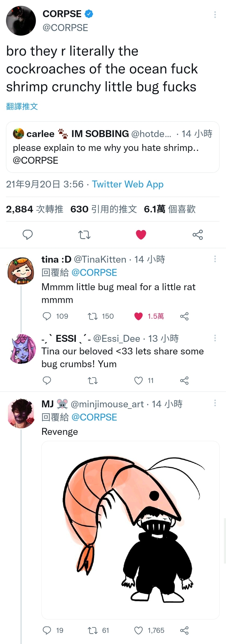
Task: Unlike CORPSE's main tweet via red heart
Action: click(141, 234)
